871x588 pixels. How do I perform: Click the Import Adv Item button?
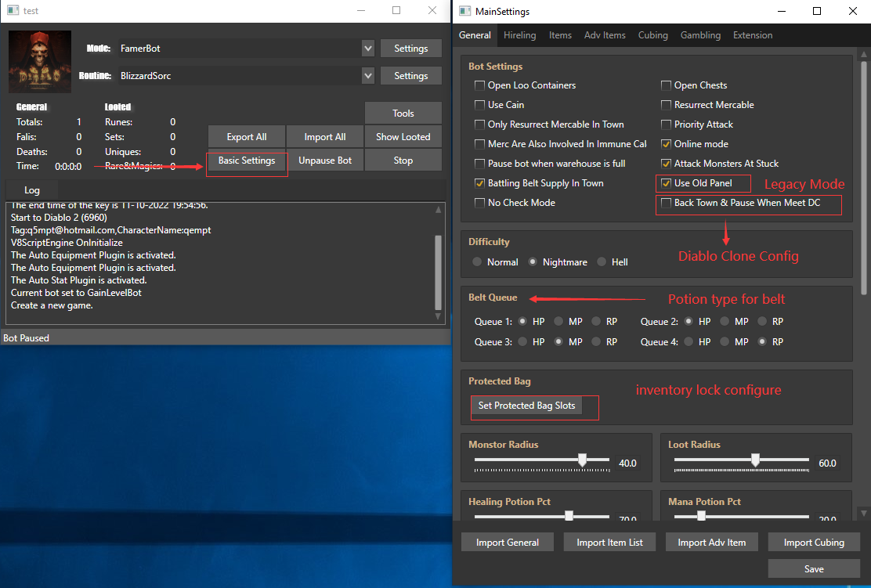[x=711, y=543]
